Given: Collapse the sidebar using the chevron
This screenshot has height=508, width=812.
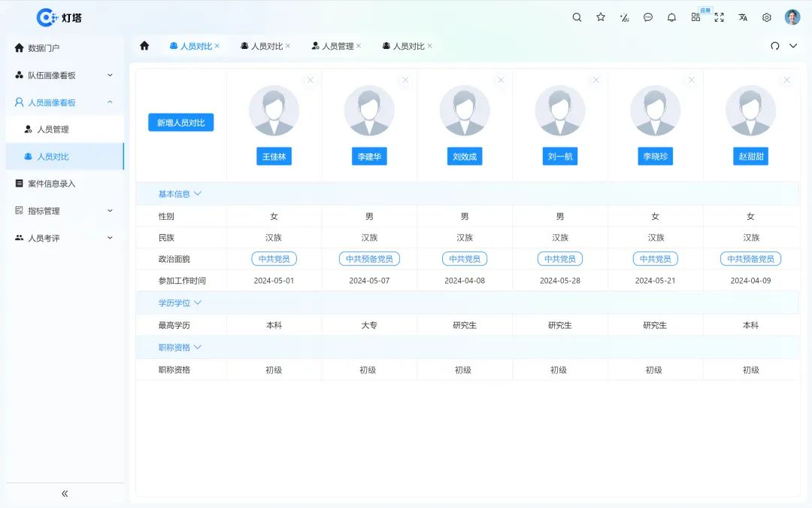Looking at the screenshot, I should tap(64, 493).
